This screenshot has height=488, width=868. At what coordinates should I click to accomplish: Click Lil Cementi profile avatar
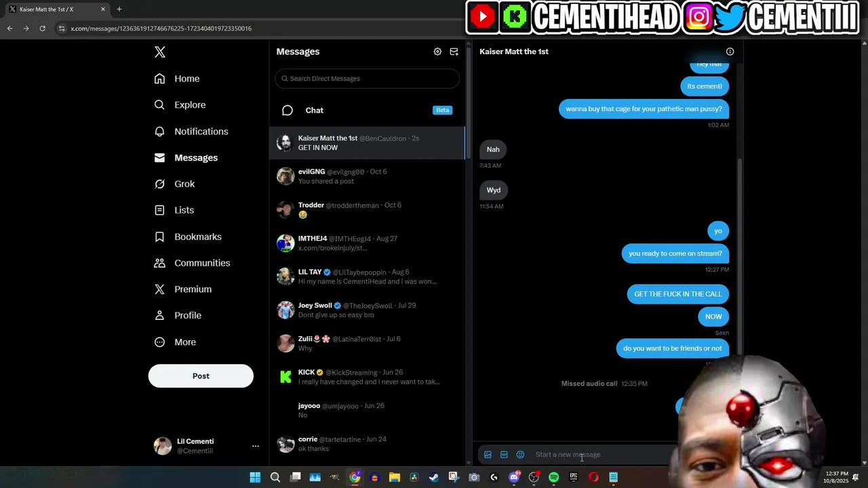[163, 446]
